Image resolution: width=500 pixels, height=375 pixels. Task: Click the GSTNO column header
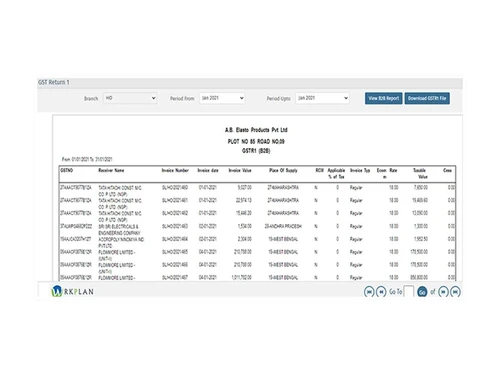[67, 170]
